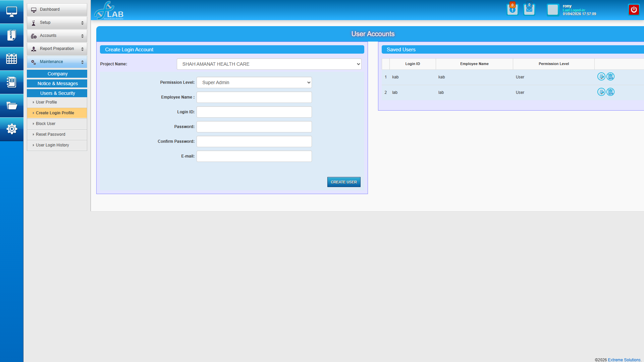Open the Permission Level dropdown

[x=254, y=82]
